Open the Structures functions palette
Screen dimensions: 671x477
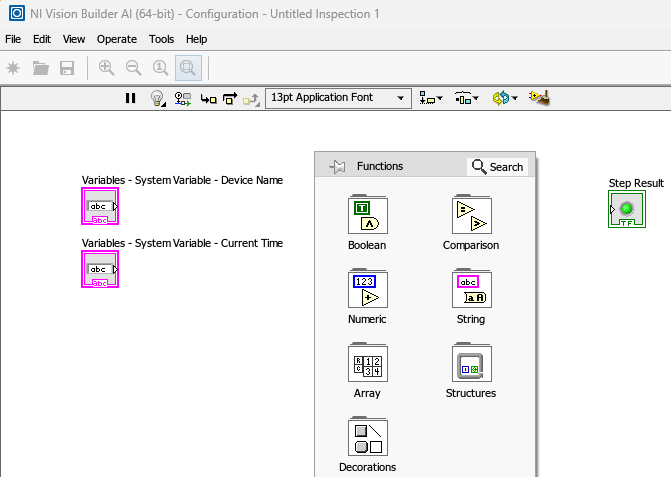click(x=472, y=362)
